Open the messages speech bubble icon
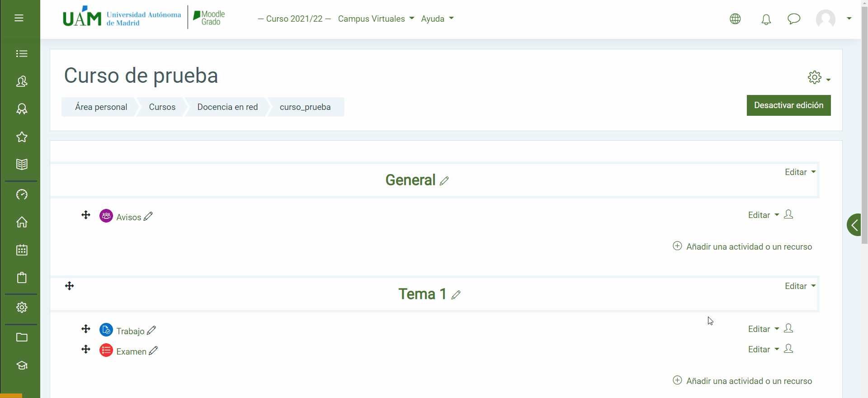This screenshot has height=398, width=868. (793, 19)
